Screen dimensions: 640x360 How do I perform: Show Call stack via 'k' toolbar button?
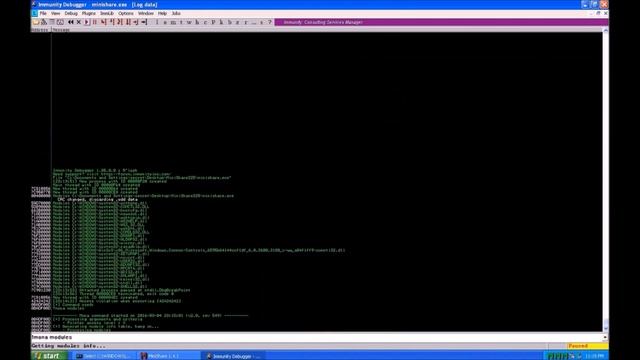coord(221,22)
